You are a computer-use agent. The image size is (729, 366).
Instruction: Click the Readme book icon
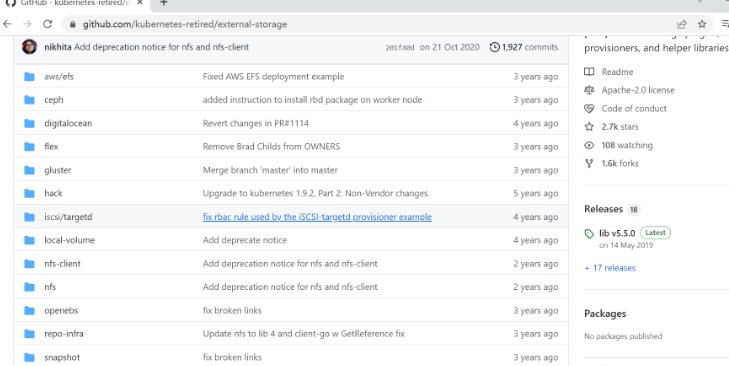tap(589, 72)
